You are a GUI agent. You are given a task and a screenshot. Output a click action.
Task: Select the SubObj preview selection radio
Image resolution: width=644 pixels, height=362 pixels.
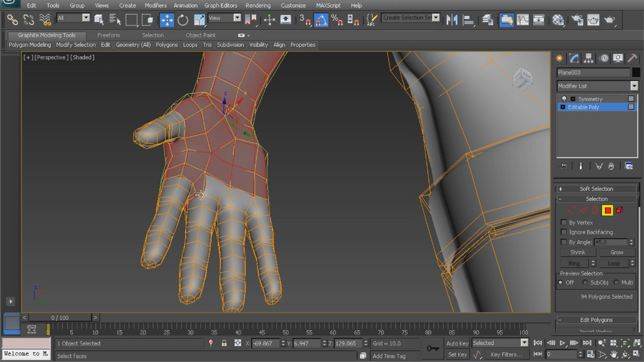(x=585, y=283)
